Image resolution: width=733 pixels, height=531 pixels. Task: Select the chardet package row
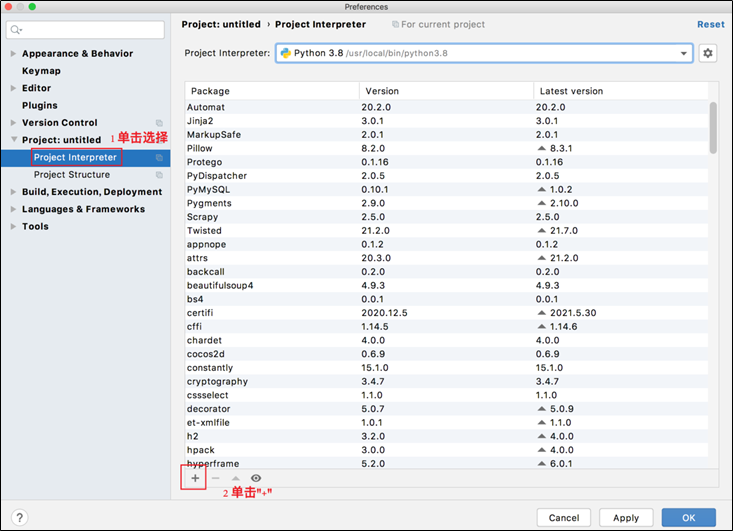coord(446,340)
